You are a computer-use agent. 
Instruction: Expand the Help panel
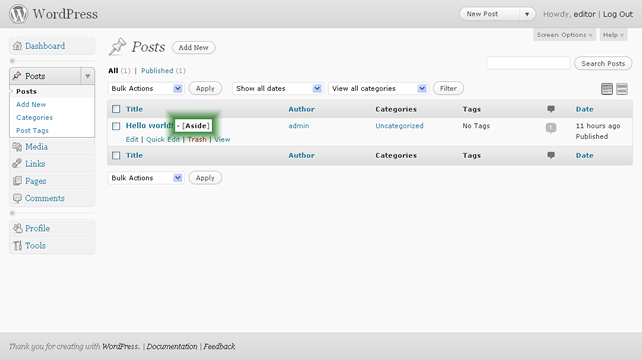click(613, 35)
